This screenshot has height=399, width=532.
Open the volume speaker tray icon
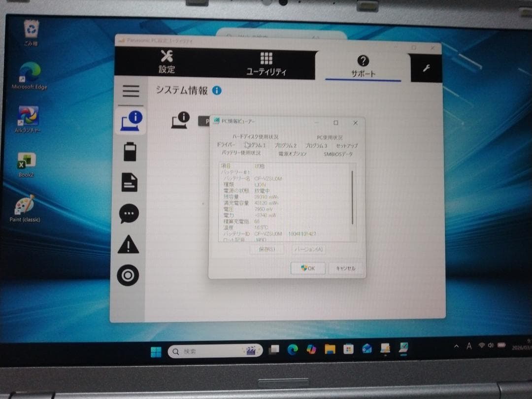[491, 345]
